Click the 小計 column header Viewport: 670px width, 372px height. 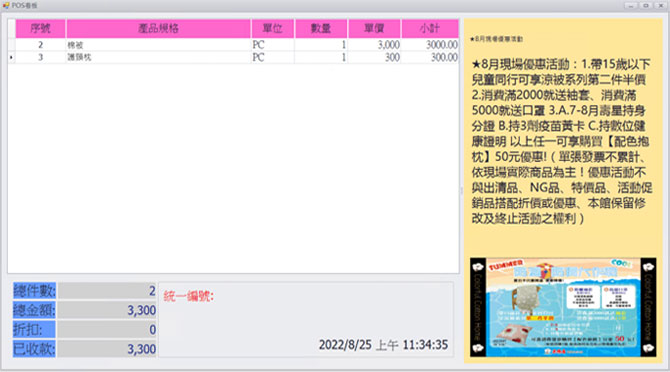coord(430,29)
